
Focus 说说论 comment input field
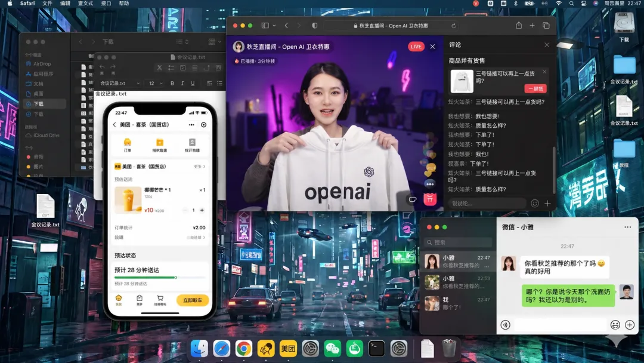click(487, 203)
